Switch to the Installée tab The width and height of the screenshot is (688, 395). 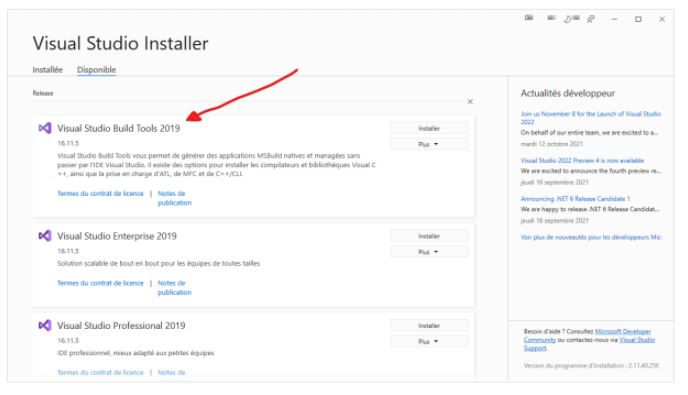(47, 70)
